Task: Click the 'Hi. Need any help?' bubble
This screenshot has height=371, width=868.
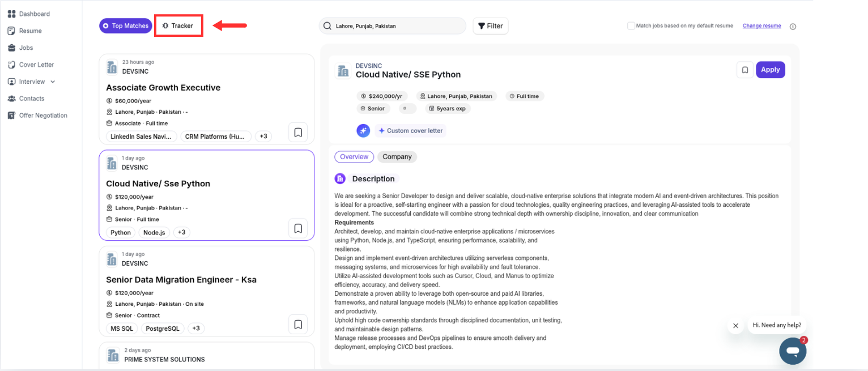Action: (x=777, y=325)
